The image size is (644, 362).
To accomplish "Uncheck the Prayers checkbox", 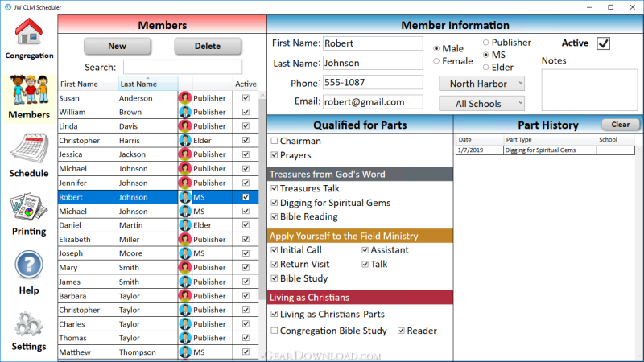I will 275,155.
